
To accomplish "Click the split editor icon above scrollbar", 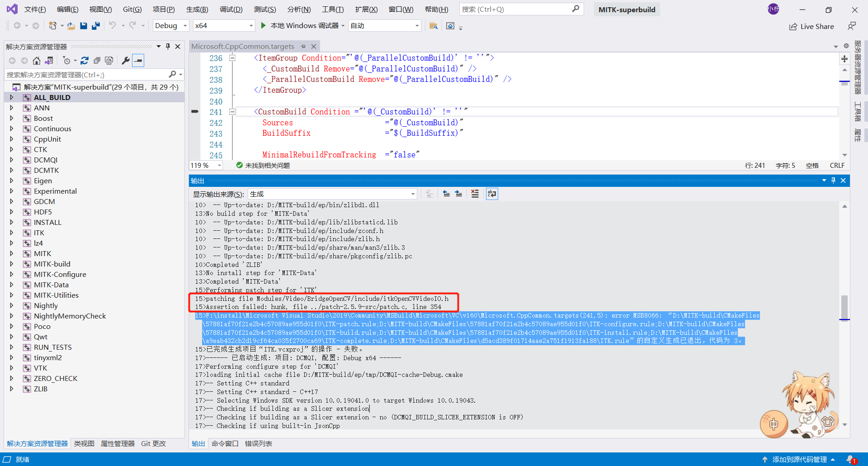I will point(844,59).
